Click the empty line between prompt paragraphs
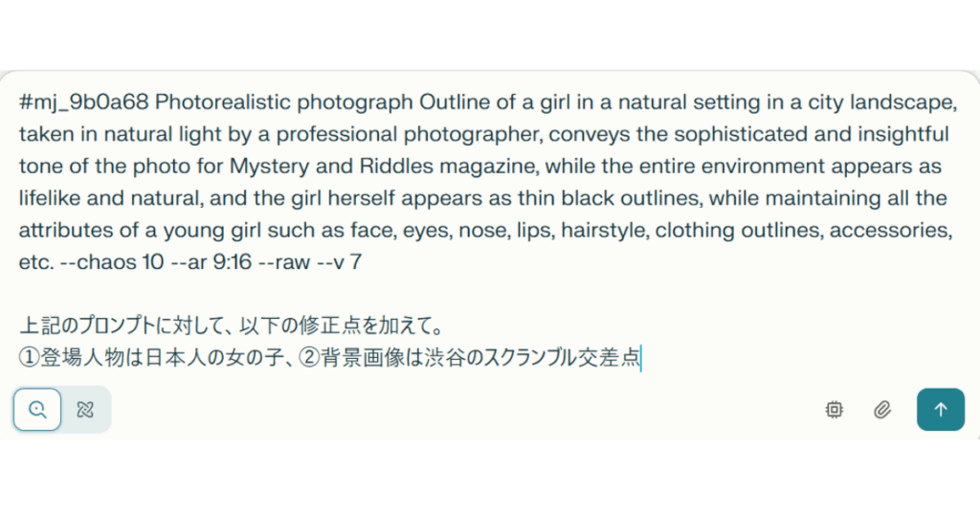Viewport: 980px width, 515px height. [x=487, y=293]
